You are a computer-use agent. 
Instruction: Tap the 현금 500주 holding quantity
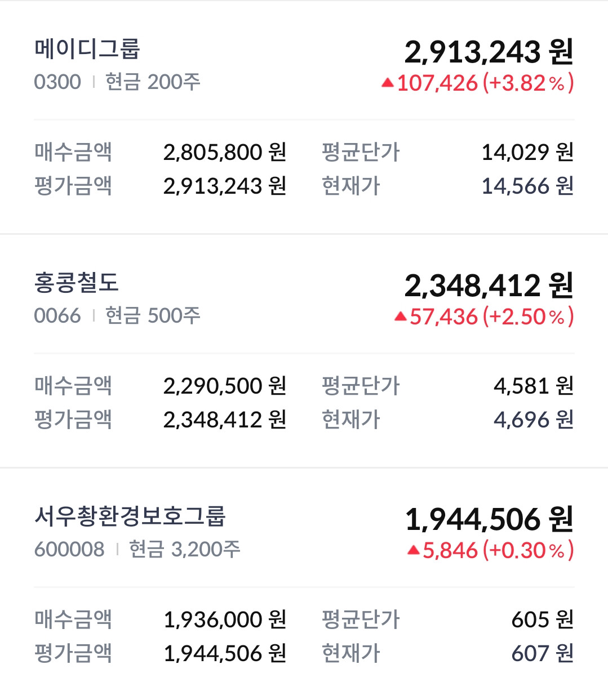(153, 316)
